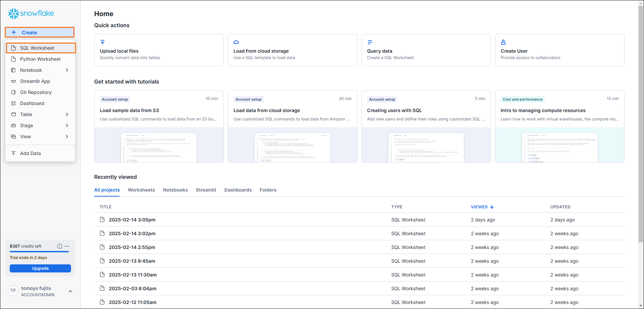The image size is (644, 309).
Task: Select SQL Worksheet from Create menu
Action: coord(41,48)
